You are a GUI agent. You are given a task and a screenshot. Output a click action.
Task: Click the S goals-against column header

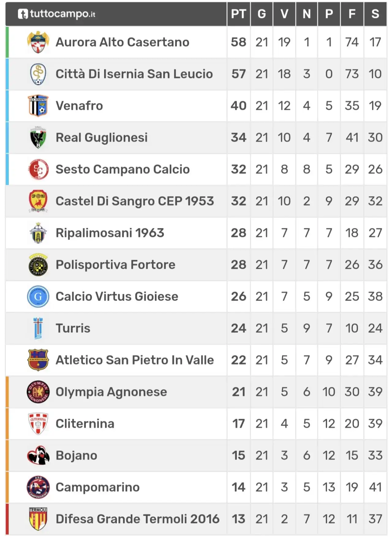pyautogui.click(x=375, y=14)
